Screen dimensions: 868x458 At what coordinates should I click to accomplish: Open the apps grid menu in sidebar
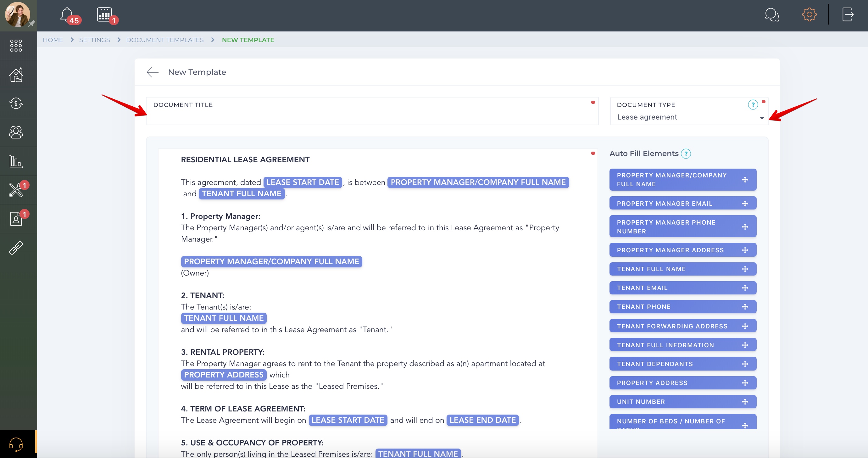[16, 46]
